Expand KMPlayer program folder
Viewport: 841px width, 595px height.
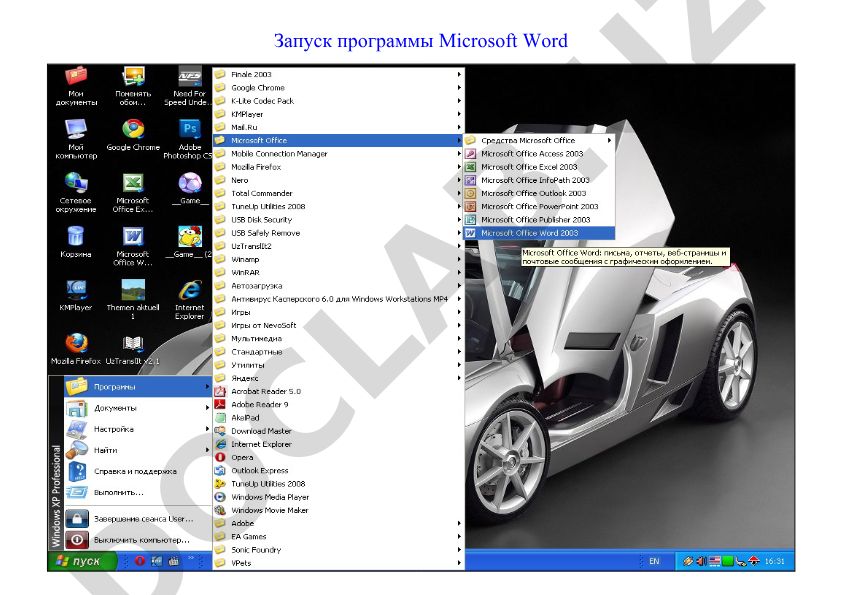pyautogui.click(x=338, y=114)
